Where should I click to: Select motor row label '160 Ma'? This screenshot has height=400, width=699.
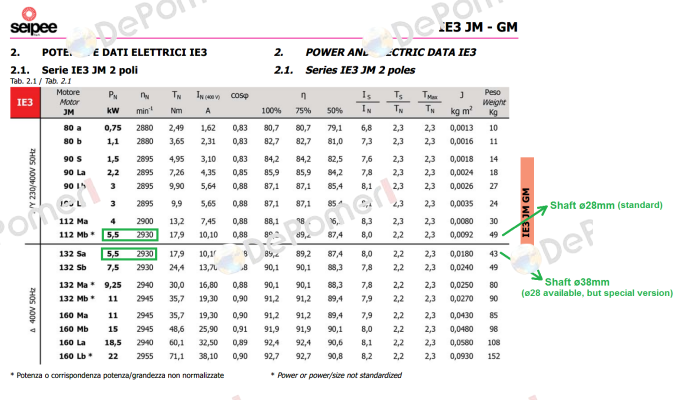click(x=74, y=316)
